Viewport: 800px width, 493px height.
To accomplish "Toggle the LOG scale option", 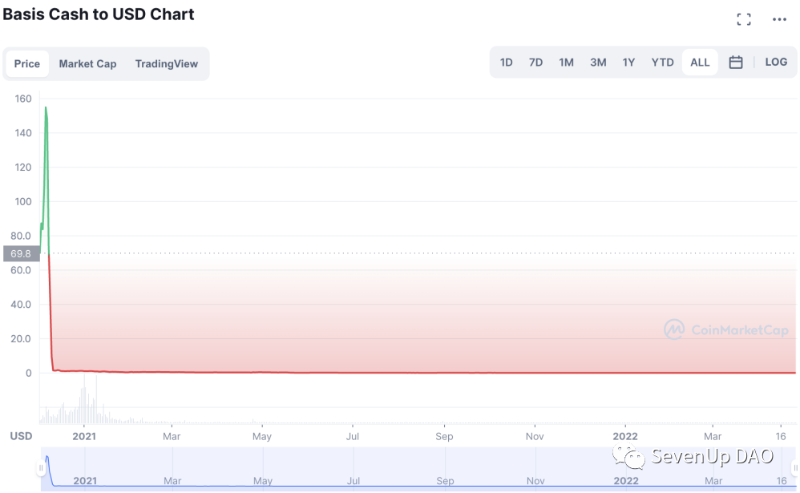I will (776, 62).
